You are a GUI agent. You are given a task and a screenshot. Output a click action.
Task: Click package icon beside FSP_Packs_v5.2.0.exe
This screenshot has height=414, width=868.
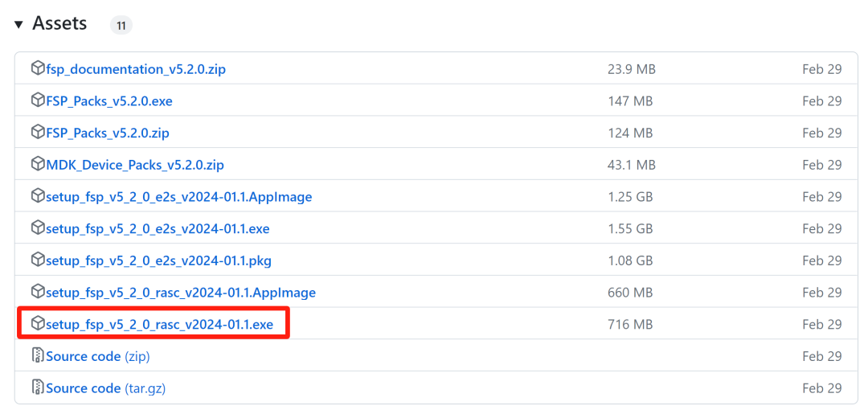[38, 100]
